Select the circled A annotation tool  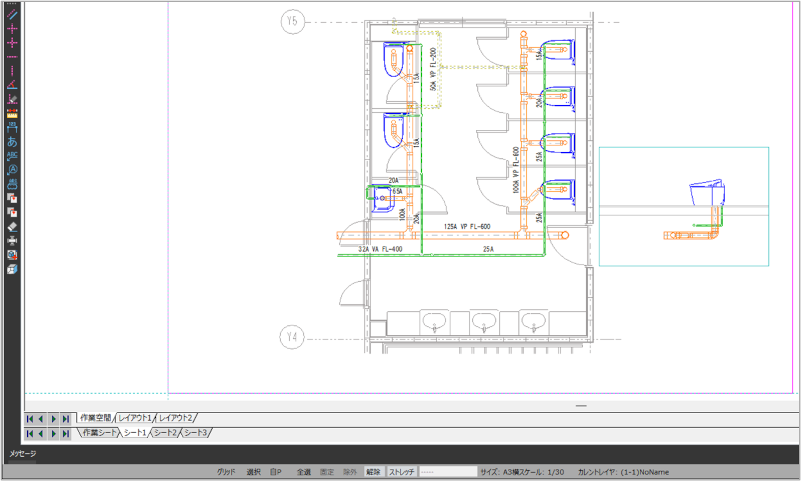click(x=12, y=170)
